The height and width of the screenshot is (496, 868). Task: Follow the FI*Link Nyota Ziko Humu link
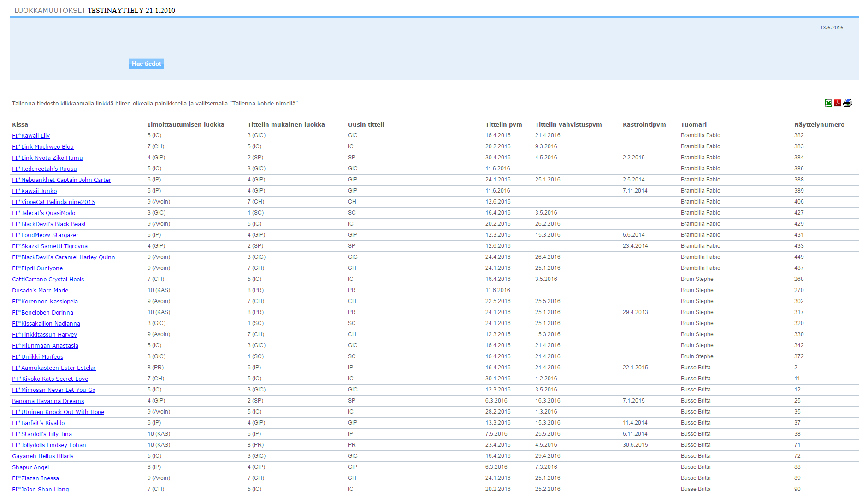coord(47,158)
